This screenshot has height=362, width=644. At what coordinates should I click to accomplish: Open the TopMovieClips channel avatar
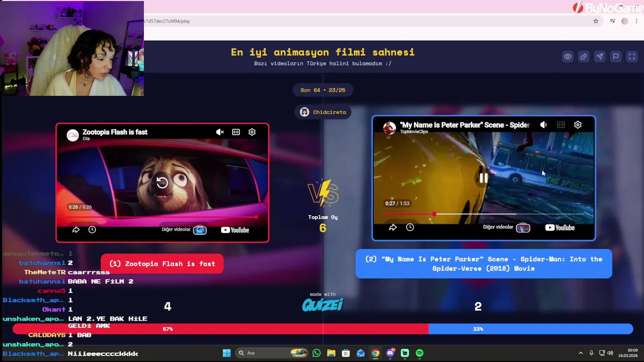[389, 128]
